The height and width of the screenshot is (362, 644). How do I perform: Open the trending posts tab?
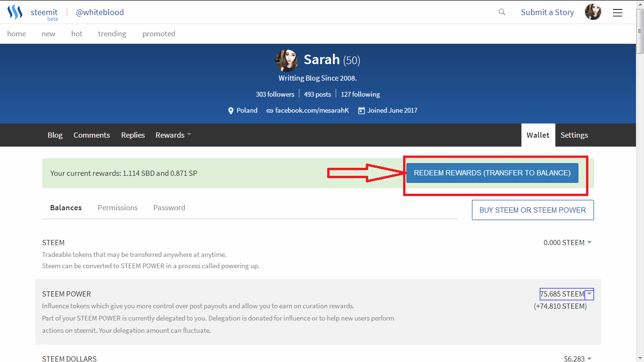pos(112,33)
